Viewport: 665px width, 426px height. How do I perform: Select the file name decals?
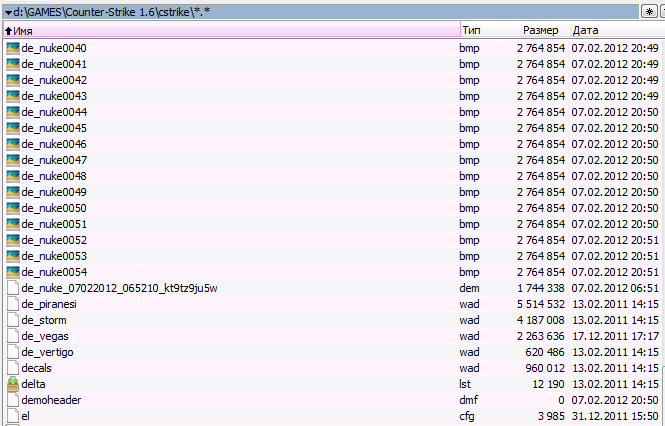point(36,368)
